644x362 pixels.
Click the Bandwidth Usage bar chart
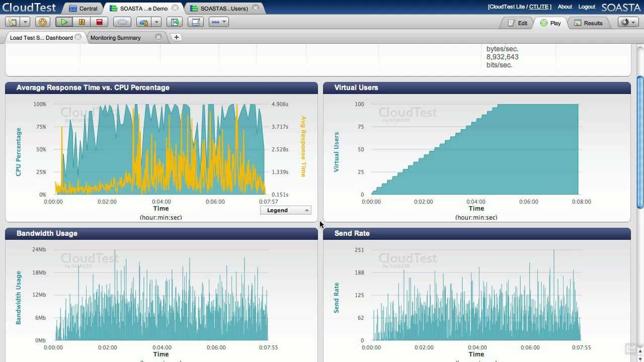161,295
